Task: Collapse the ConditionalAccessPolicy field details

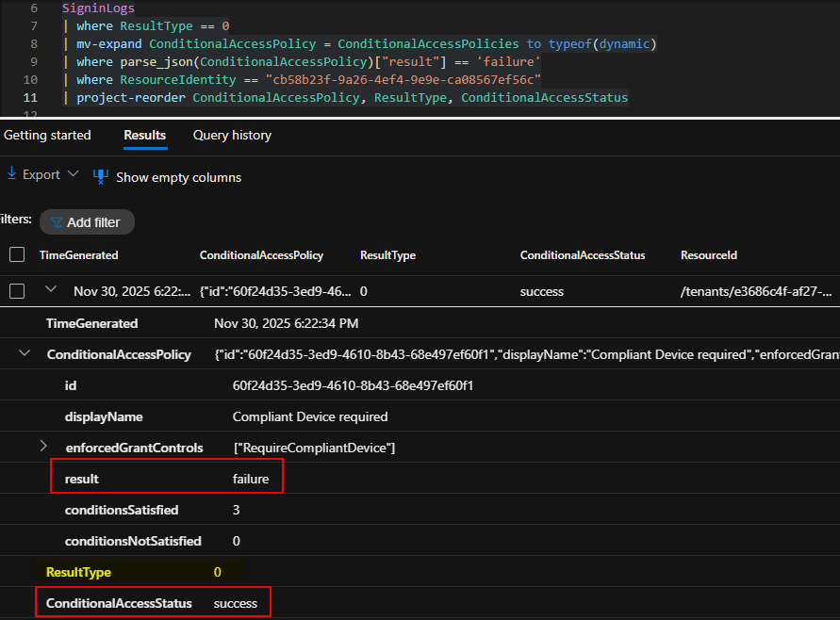Action: click(25, 354)
